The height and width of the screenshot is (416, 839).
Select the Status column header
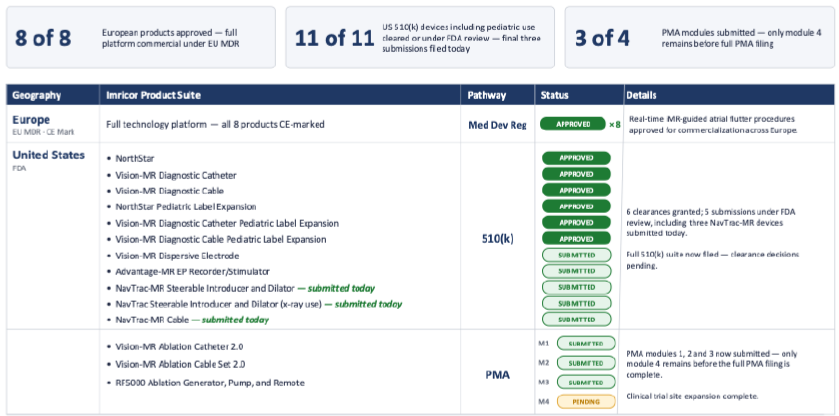pyautogui.click(x=579, y=95)
